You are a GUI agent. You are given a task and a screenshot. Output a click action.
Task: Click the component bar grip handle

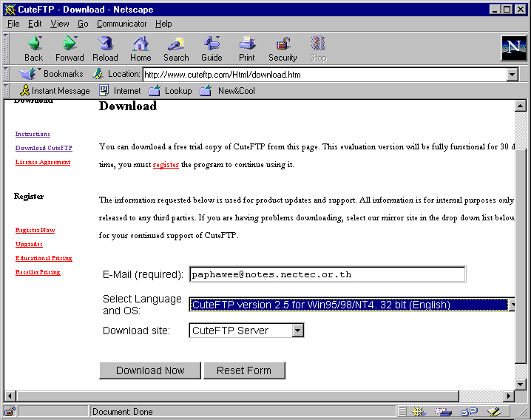click(x=402, y=412)
